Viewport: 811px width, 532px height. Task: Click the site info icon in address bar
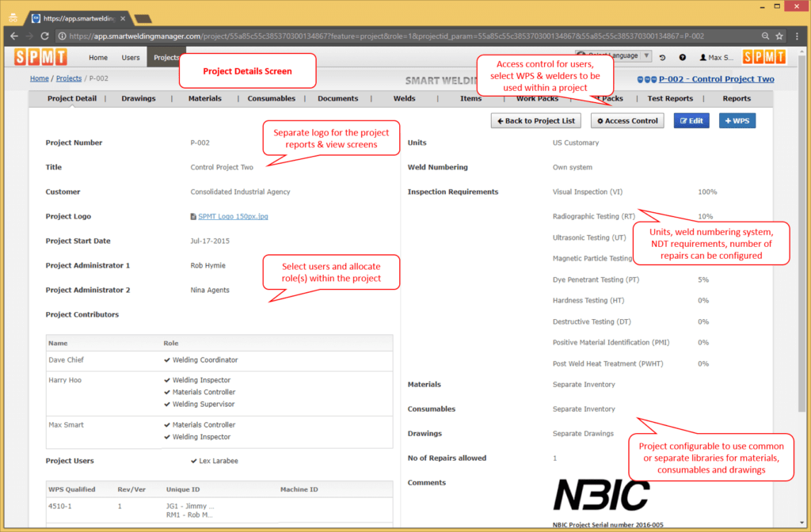coord(62,36)
